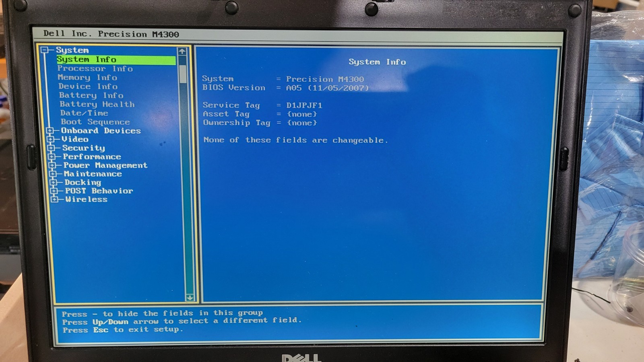Screen dimensions: 644x362
Task: Click the 'Ownership Tag' field label
Action: tap(237, 123)
